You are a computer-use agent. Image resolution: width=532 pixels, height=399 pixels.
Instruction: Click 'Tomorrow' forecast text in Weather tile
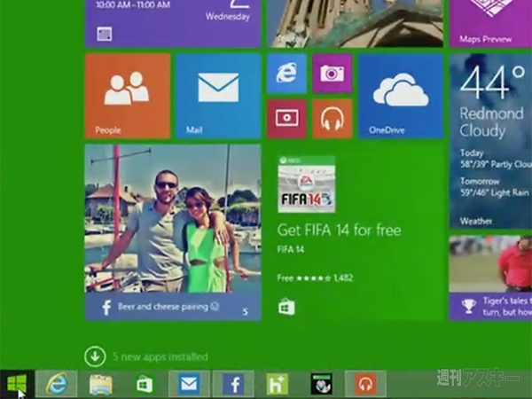480,181
